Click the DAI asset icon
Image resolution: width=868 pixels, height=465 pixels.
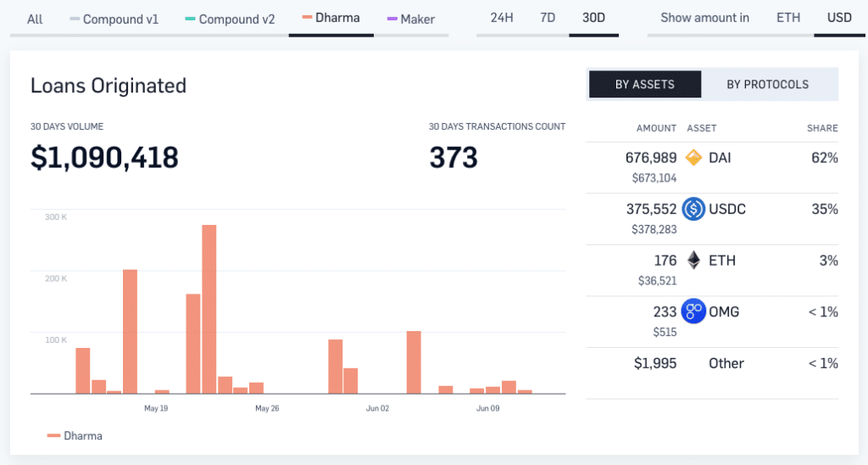pos(693,158)
